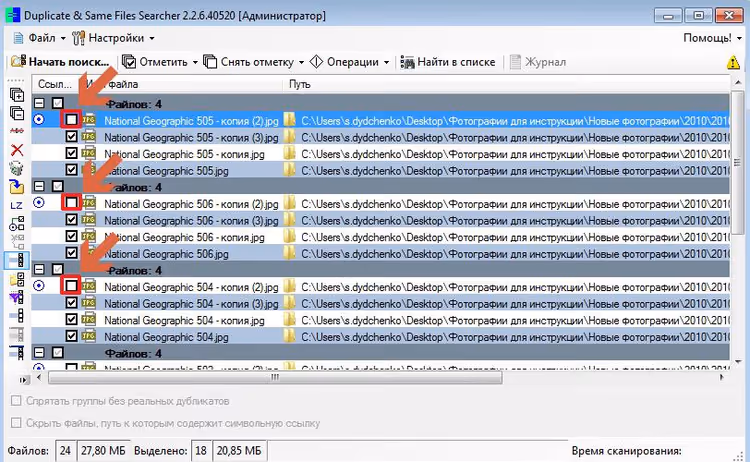Click folder icon in the National Geographic 504.jpg row
The height and width of the screenshot is (462, 750).
(289, 337)
